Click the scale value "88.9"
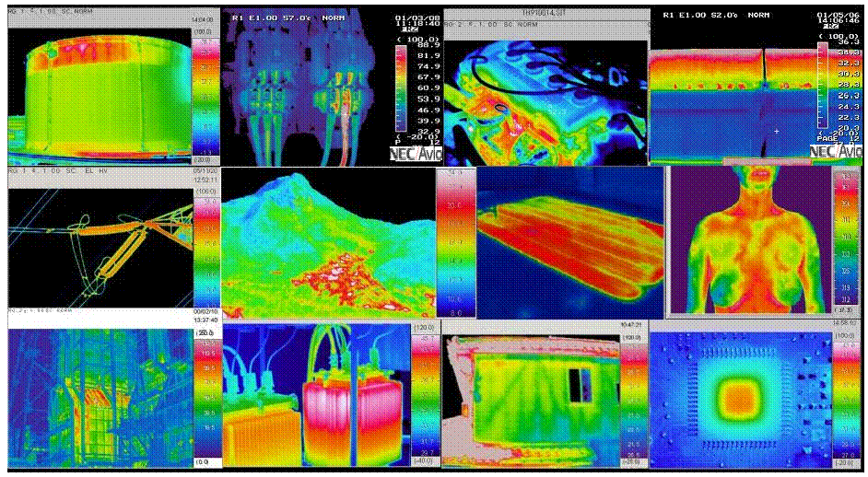The height and width of the screenshot is (477, 868). [x=428, y=45]
